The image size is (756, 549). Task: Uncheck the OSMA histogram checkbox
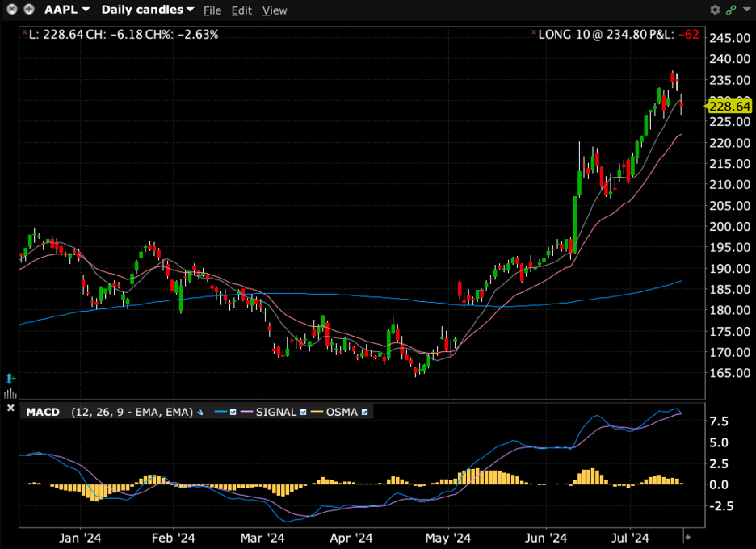tap(364, 412)
